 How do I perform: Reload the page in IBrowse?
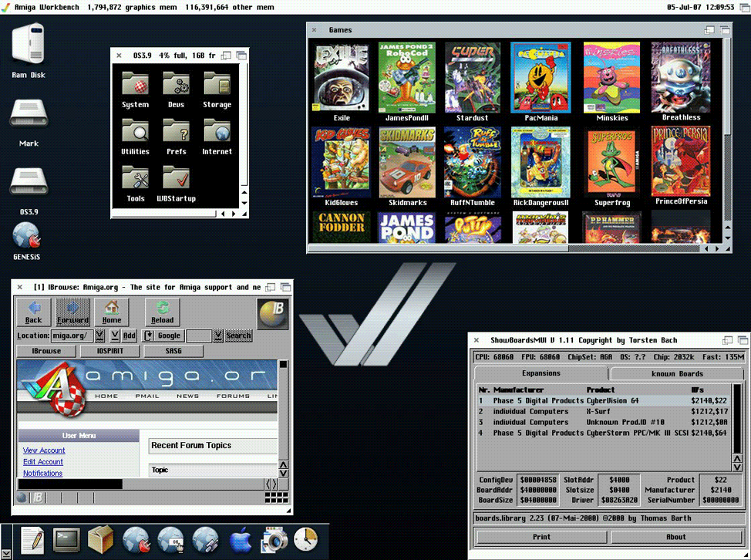point(163,312)
